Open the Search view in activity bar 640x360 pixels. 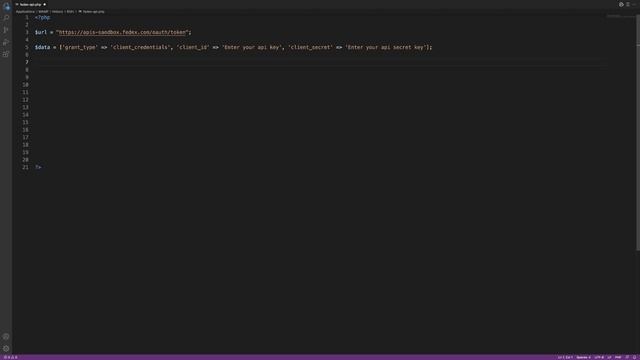coord(6,18)
